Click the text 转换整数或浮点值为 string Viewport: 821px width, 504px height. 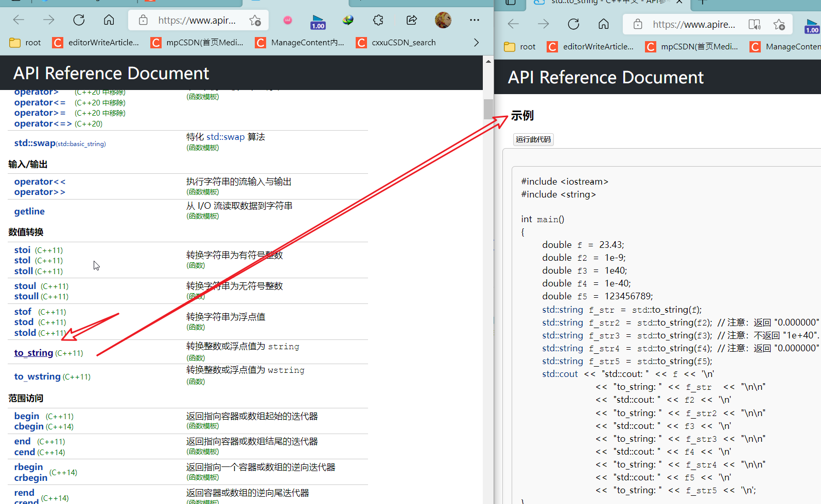[242, 347]
